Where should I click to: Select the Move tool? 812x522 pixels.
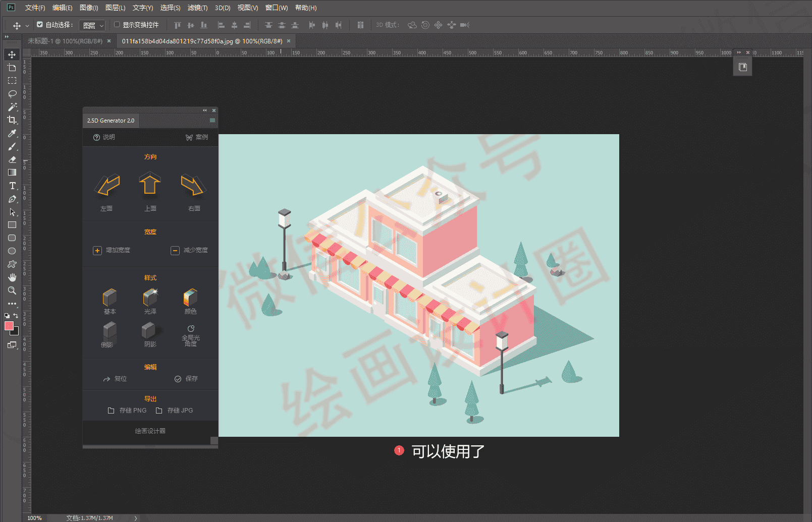point(12,54)
